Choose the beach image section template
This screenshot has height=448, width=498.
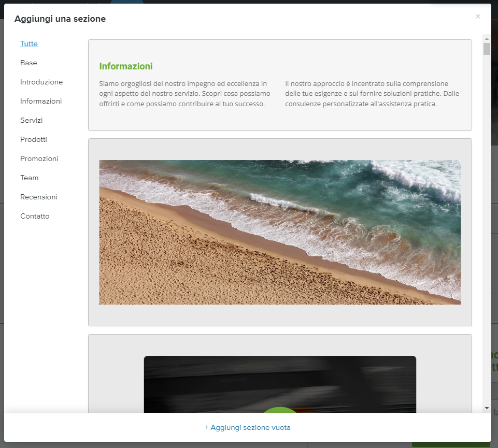click(x=280, y=232)
